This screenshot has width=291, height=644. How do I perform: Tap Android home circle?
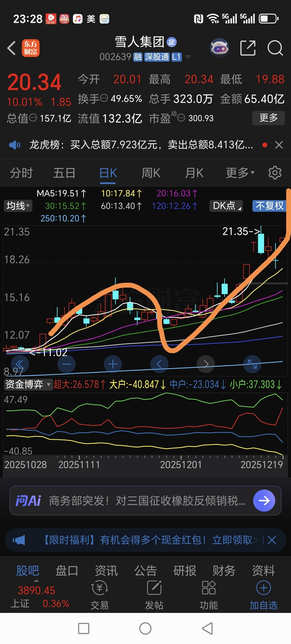click(x=145, y=628)
